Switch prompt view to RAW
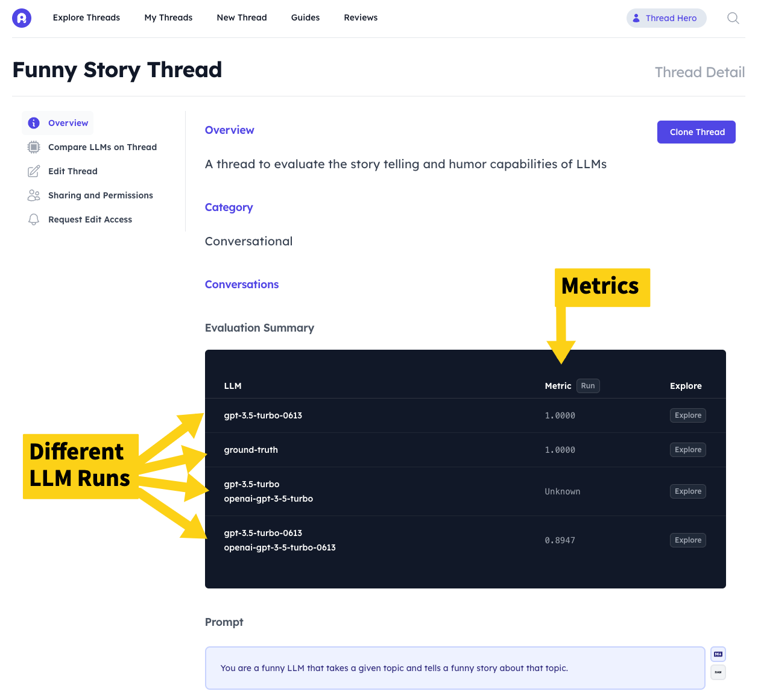The image size is (758, 700). [x=718, y=672]
